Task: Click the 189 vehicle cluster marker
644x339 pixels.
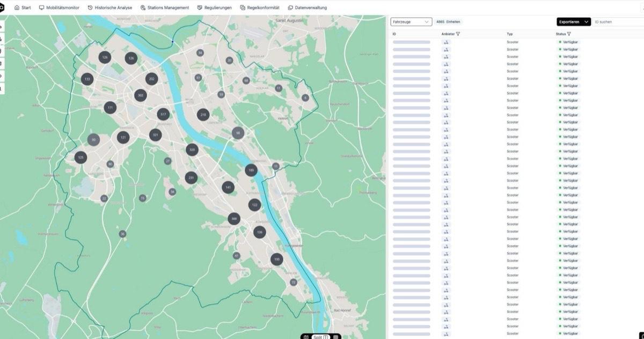Action: [x=251, y=170]
